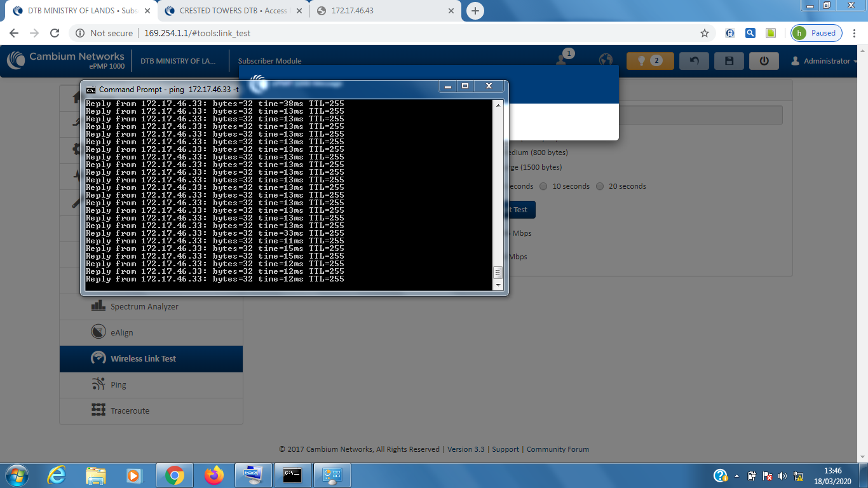868x488 pixels.
Task: Switch to CRESTED TOWERS DTB tab
Action: click(x=232, y=11)
